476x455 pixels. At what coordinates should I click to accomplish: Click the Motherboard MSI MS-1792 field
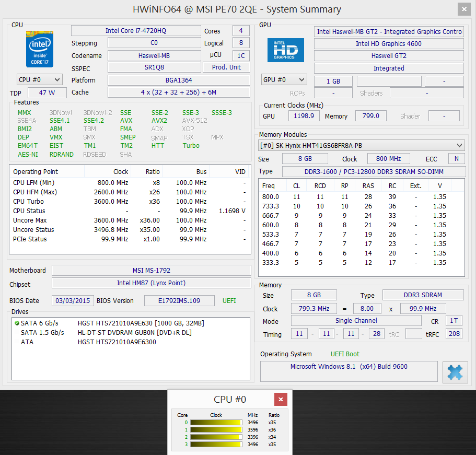coord(152,270)
